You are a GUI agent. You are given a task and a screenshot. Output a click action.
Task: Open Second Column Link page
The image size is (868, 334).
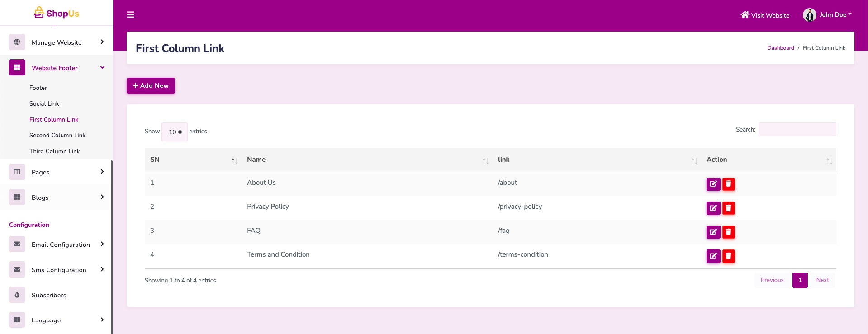57,135
